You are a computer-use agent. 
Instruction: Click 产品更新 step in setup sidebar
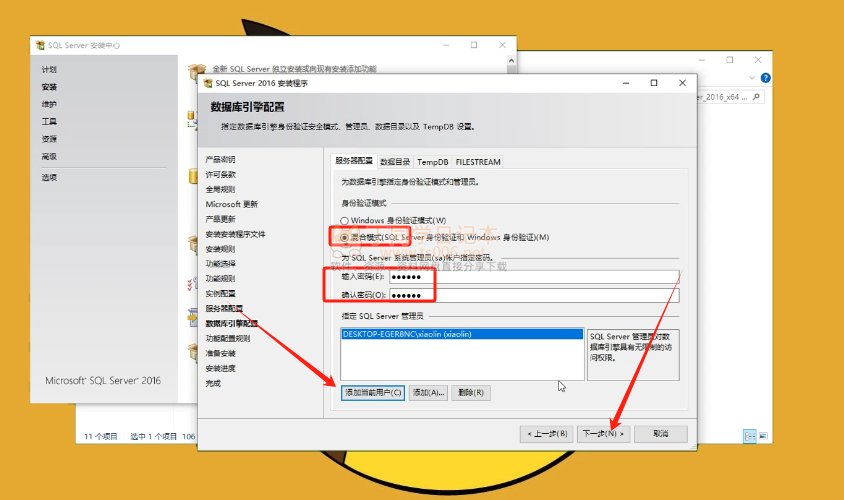220,219
